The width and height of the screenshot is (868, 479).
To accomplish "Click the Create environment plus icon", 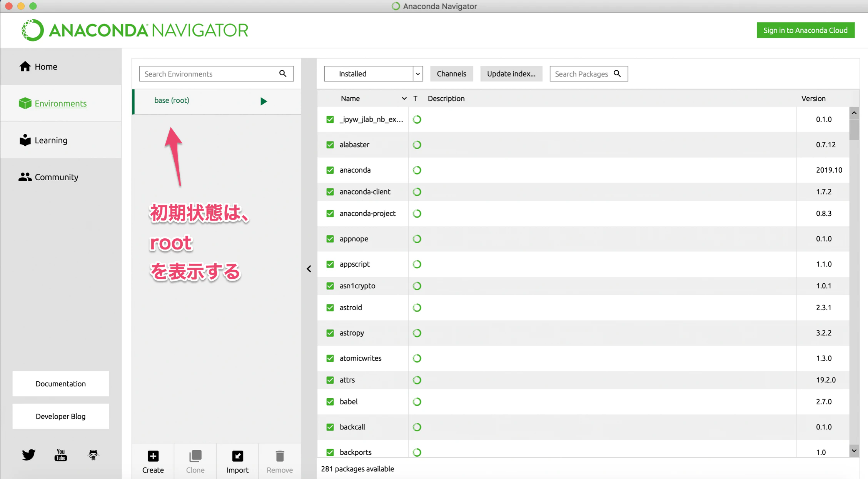I will pyautogui.click(x=153, y=456).
